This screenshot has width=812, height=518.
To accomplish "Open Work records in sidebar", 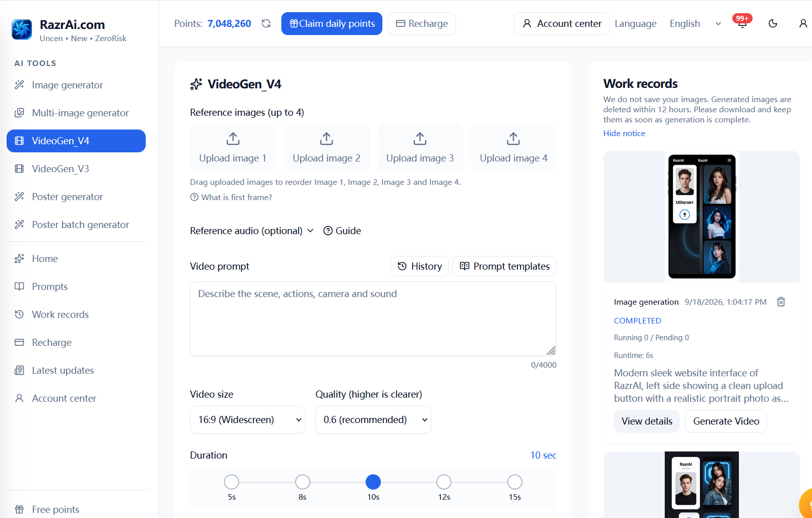I will [76, 314].
